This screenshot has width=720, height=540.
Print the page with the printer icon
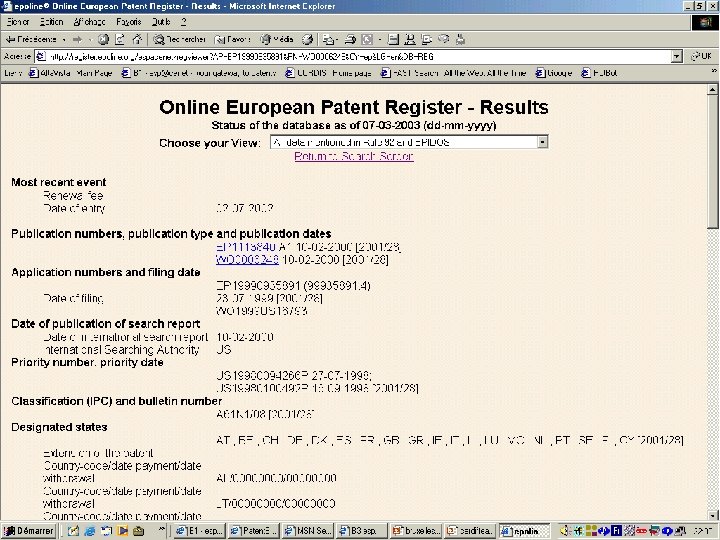[350, 39]
